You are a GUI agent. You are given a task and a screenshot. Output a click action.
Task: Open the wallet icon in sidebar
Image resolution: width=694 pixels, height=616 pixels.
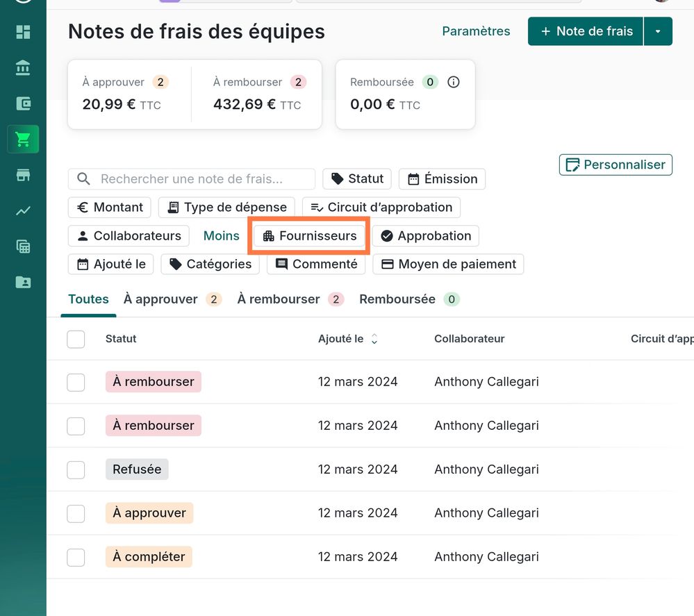(x=23, y=104)
